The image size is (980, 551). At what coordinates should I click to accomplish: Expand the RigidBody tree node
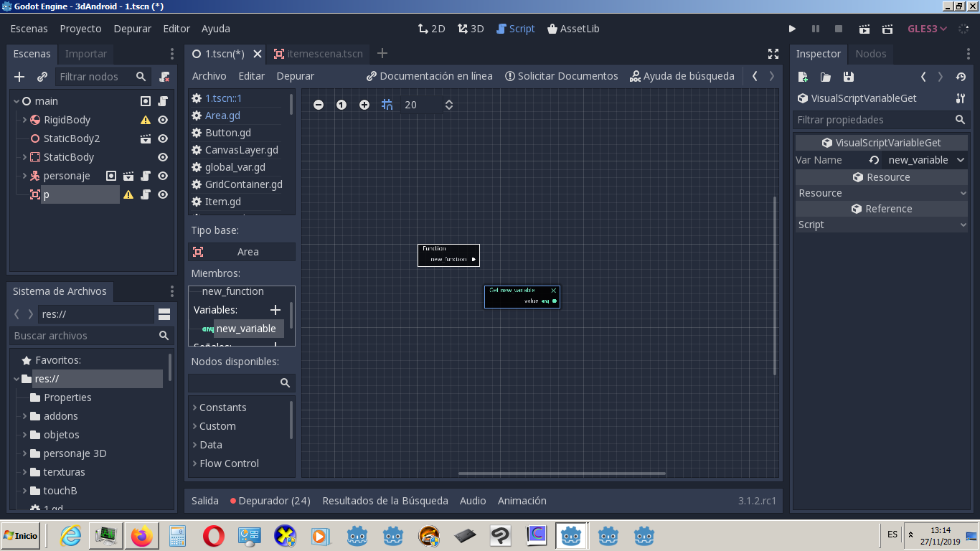[x=24, y=120]
